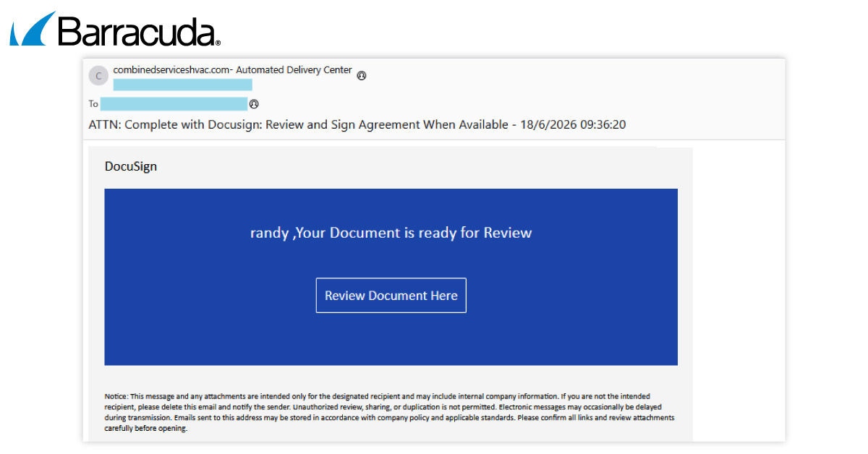
Task: Click the DocuSign heading in the email body
Action: [131, 166]
